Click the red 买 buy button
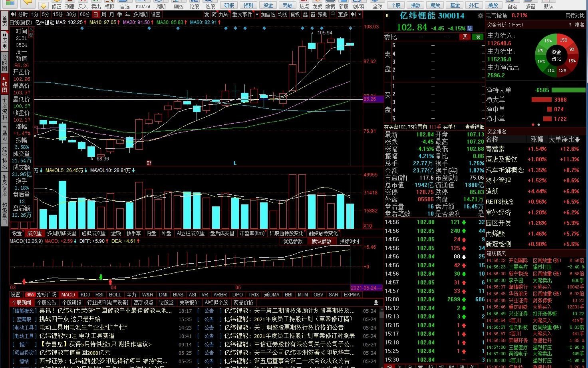 (465, 37)
